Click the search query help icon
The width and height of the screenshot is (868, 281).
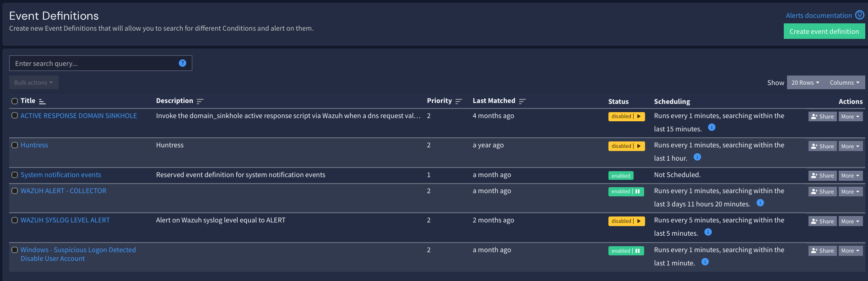tap(183, 63)
